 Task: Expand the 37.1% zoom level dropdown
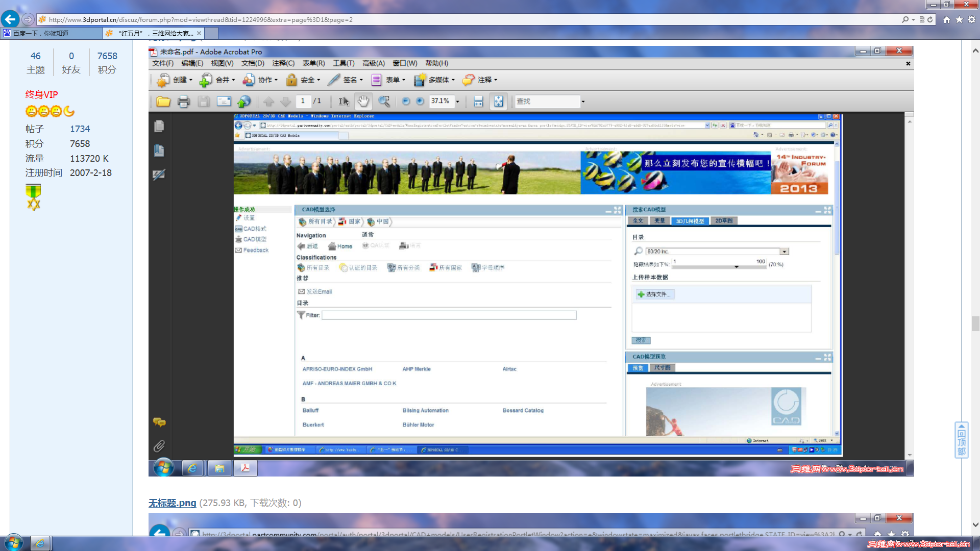[457, 102]
